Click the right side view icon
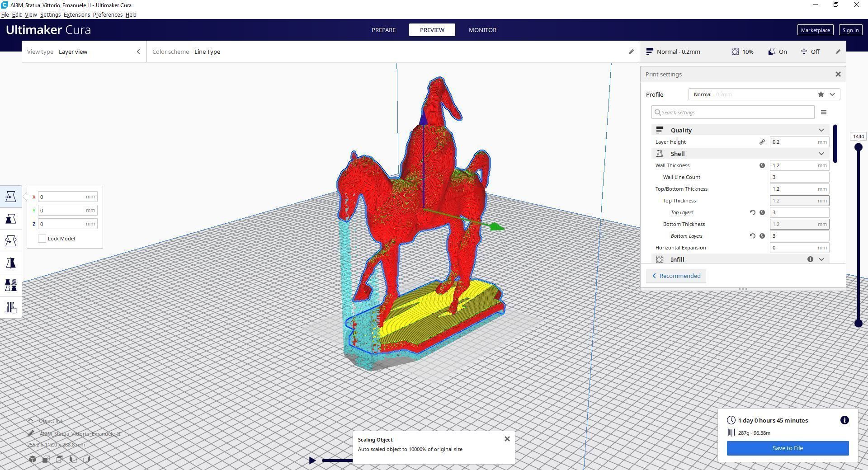Image resolution: width=868 pixels, height=470 pixels. coord(86,459)
